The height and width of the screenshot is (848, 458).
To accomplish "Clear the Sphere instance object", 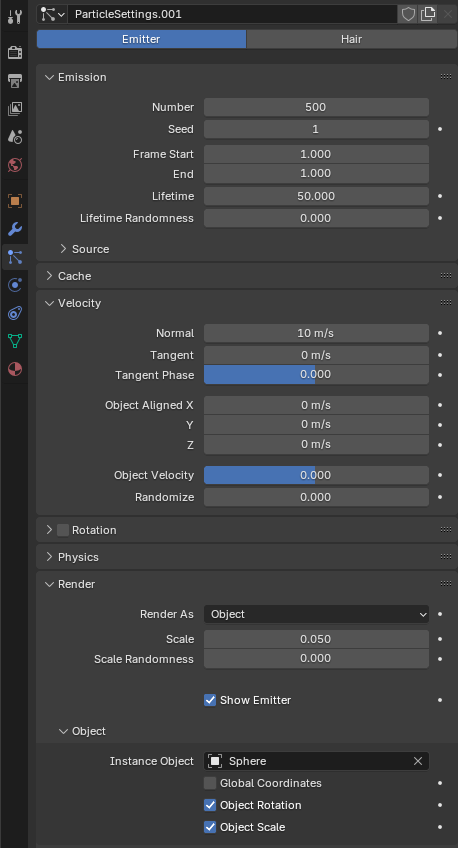I will [x=418, y=761].
